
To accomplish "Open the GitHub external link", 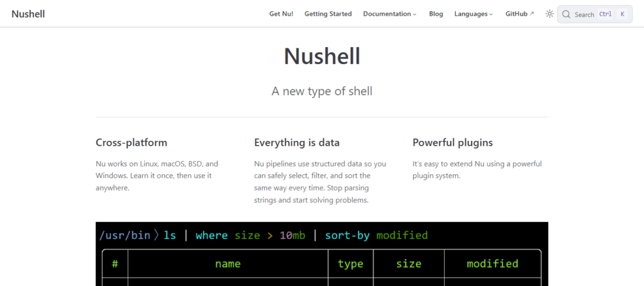I will click(x=519, y=14).
